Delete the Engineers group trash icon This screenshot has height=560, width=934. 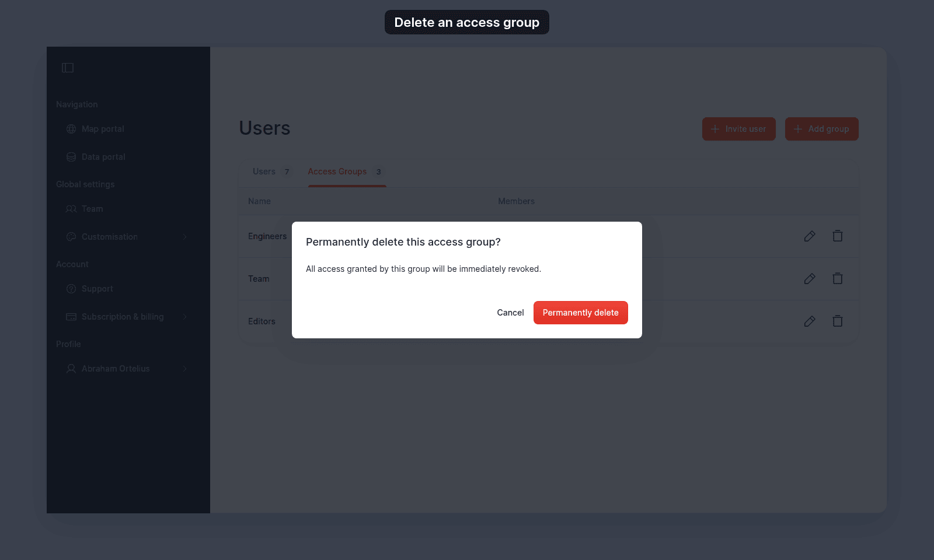838,236
